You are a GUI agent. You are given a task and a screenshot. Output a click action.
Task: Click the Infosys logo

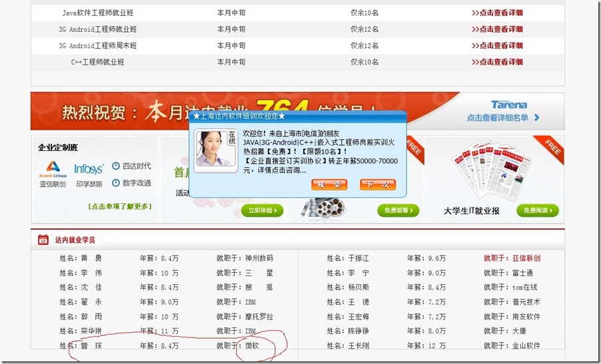click(x=89, y=169)
